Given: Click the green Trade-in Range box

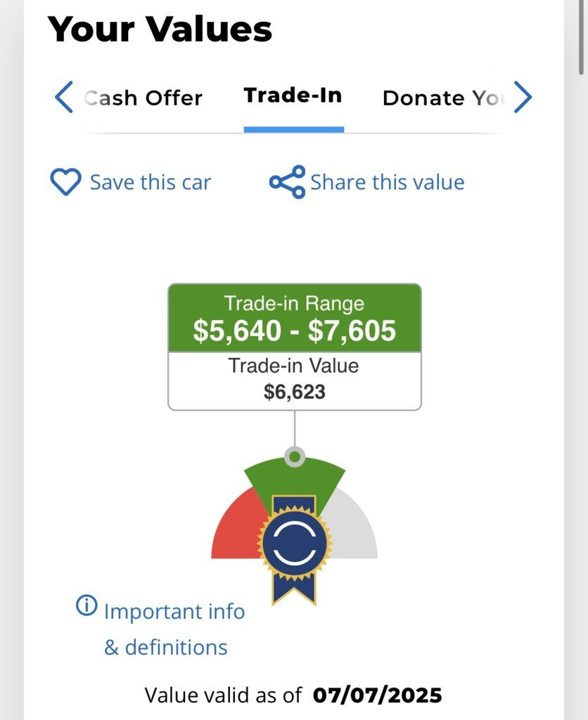Looking at the screenshot, I should coord(295,318).
